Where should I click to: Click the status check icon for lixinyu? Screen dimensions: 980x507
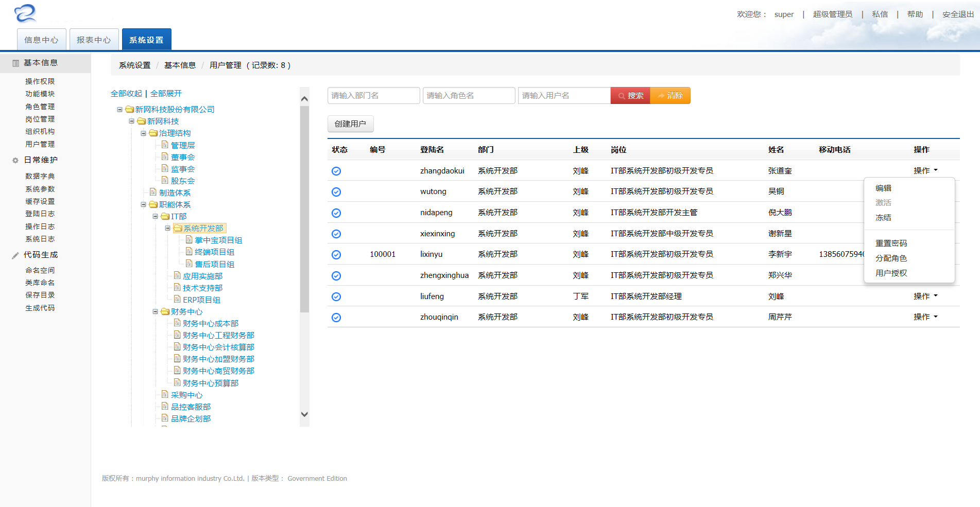tap(336, 255)
